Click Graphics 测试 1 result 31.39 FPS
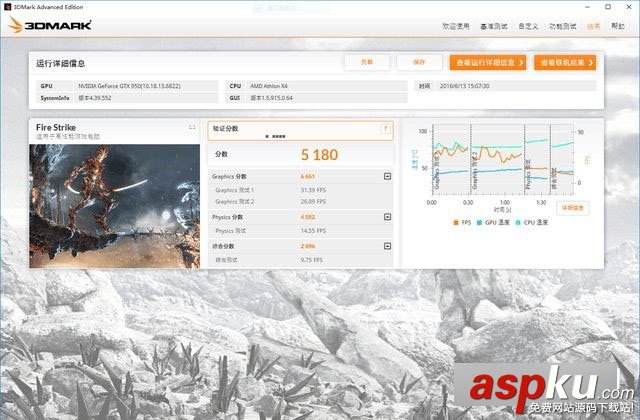 tap(313, 190)
